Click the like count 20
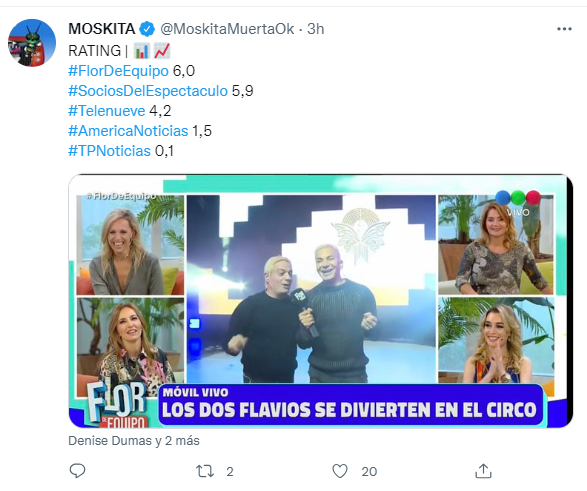This screenshot has height=491, width=587. 369,472
